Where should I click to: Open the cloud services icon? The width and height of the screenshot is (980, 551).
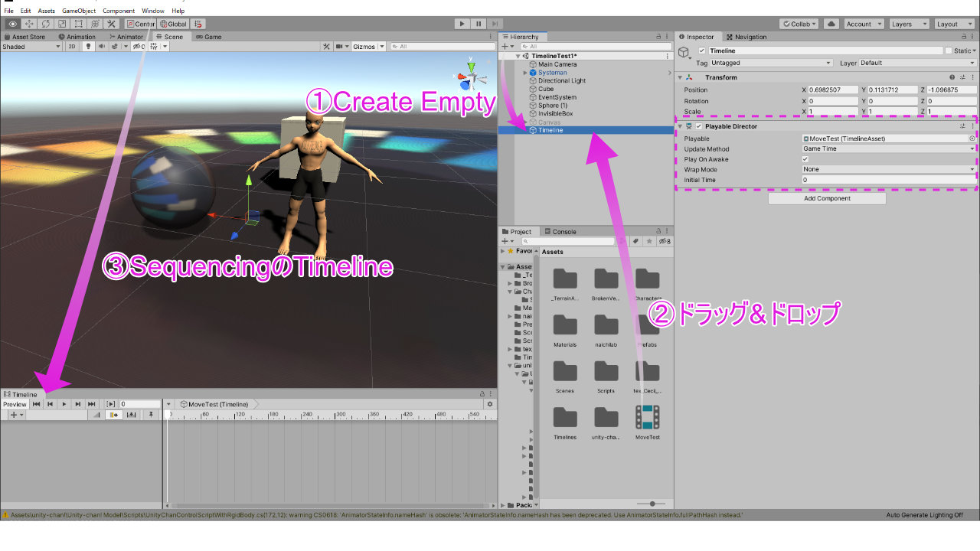tap(831, 24)
